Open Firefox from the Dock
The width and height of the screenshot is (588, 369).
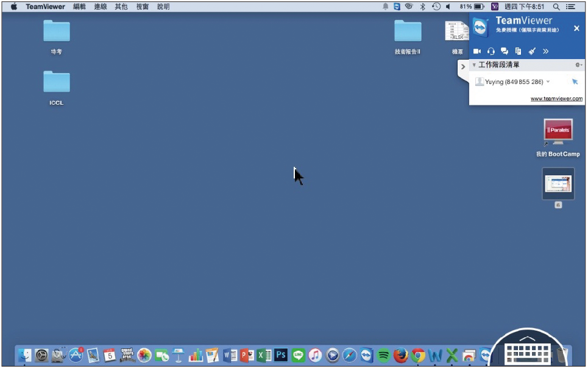[401, 355]
